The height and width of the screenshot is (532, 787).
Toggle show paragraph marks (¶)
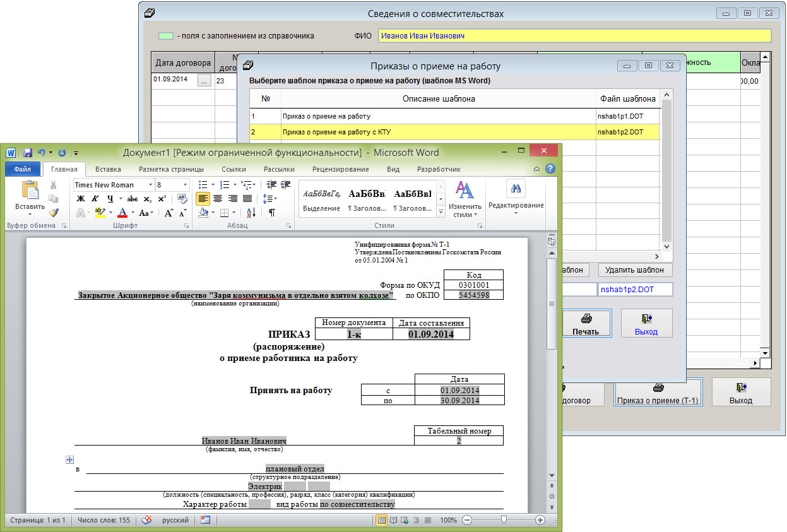[271, 213]
